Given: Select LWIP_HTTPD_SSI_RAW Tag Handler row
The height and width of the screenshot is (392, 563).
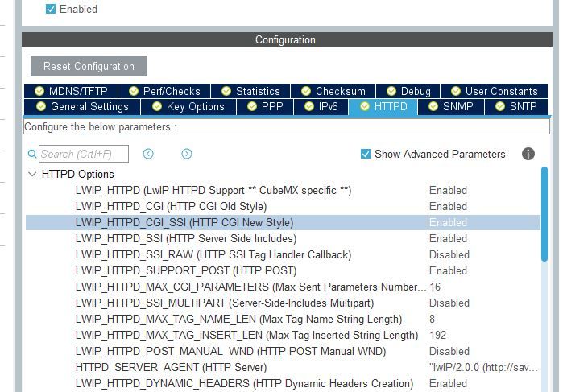Looking at the screenshot, I should pos(283,255).
